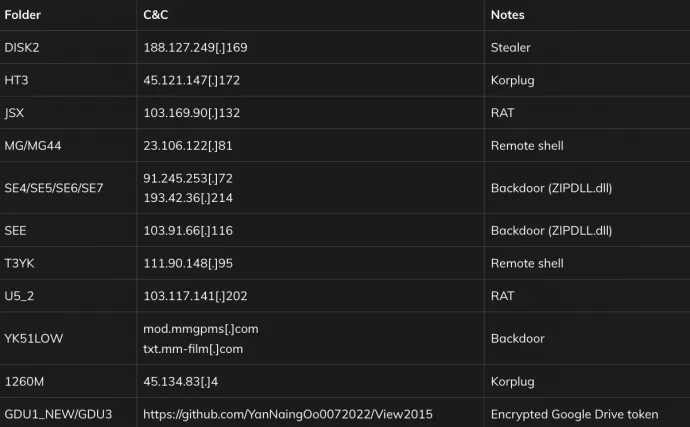Open the GitHub YanNaingOo0072022/View2015 link

(x=288, y=414)
